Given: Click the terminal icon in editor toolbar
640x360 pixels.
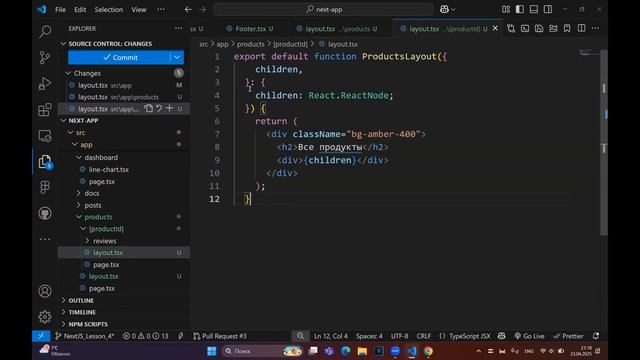Looking at the screenshot, I should tap(525, 28).
